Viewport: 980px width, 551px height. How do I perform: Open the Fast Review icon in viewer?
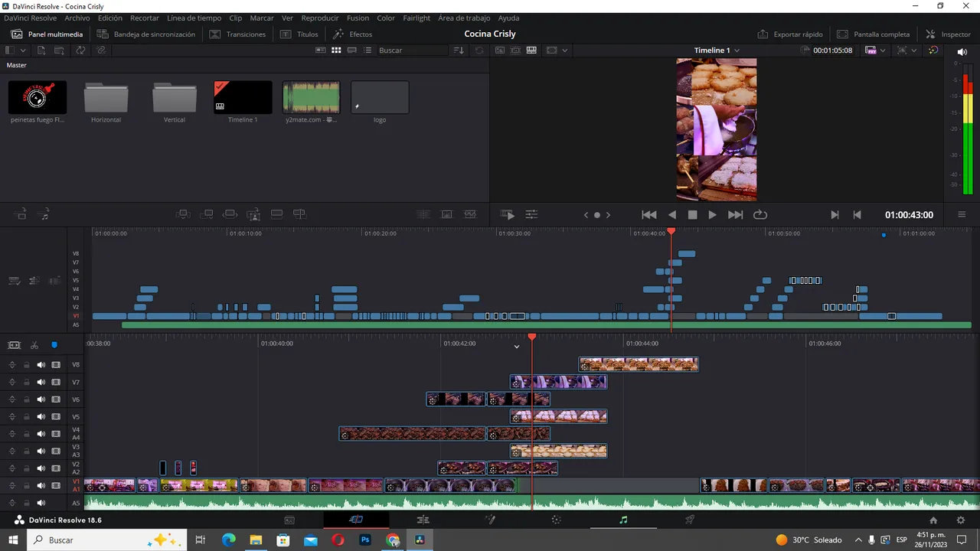coord(508,215)
